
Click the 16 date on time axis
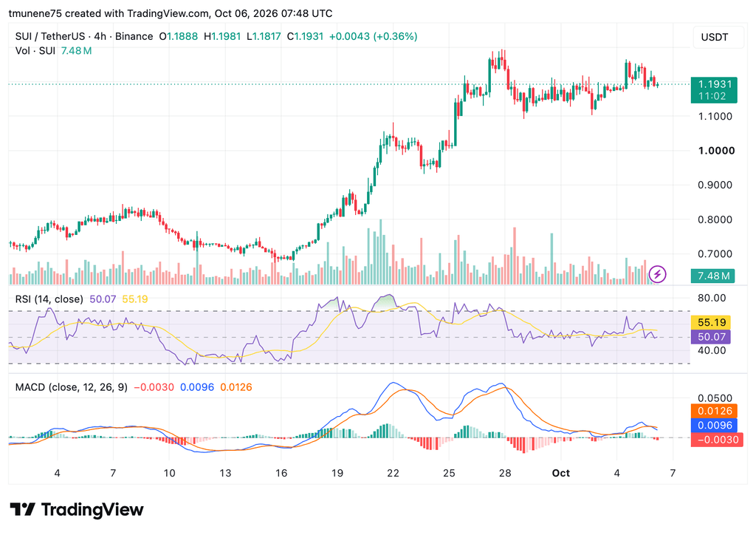pos(281,473)
